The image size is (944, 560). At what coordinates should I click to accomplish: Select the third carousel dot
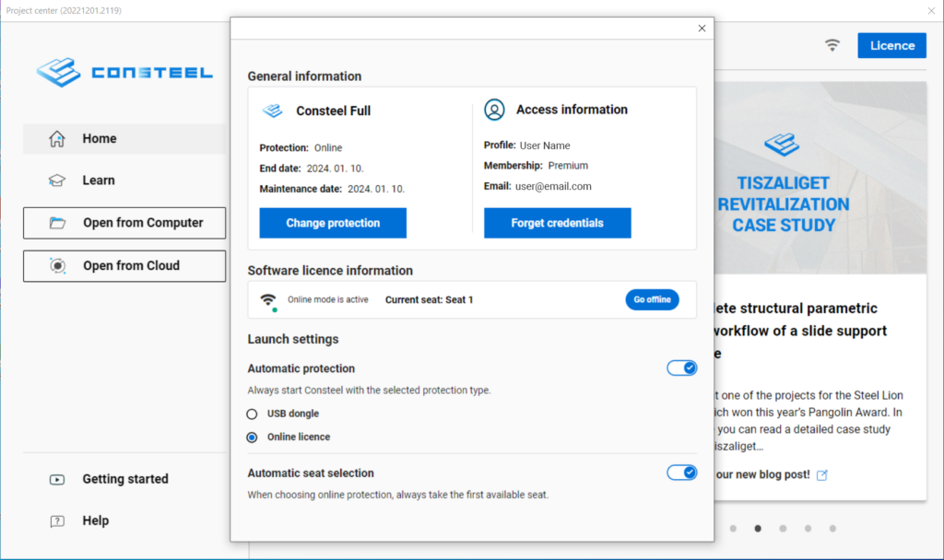[x=783, y=529]
